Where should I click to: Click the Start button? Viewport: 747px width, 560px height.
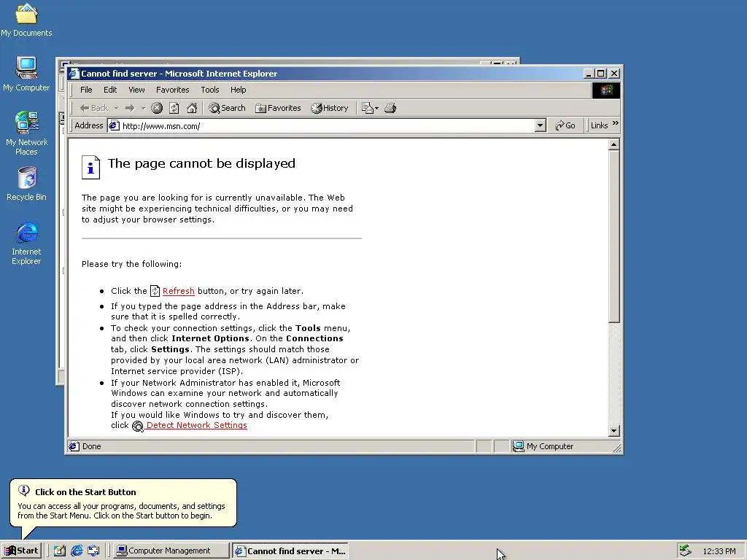tap(21, 551)
